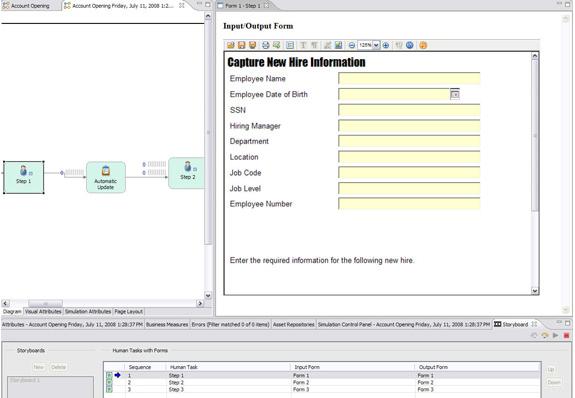Click the pencil edit icon in form toolbar
575x398 pixels.
tap(327, 45)
